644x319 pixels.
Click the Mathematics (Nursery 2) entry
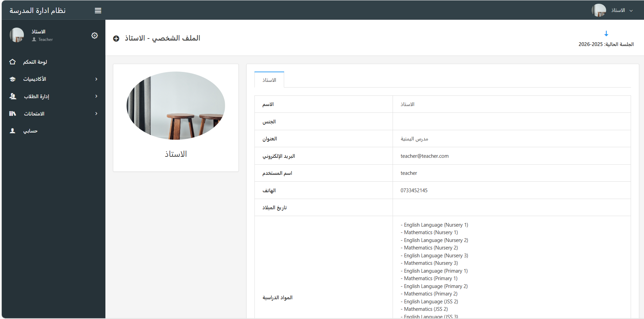[429, 248]
